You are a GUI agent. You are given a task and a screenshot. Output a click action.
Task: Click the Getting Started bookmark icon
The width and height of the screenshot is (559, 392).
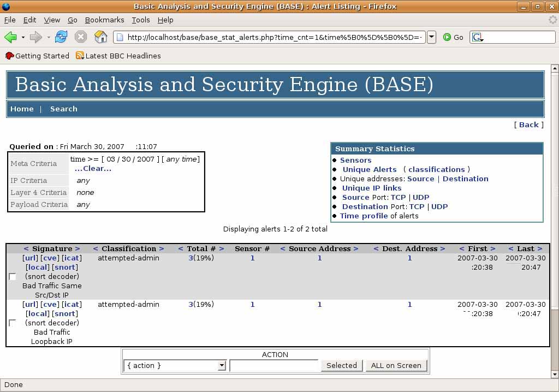10,56
